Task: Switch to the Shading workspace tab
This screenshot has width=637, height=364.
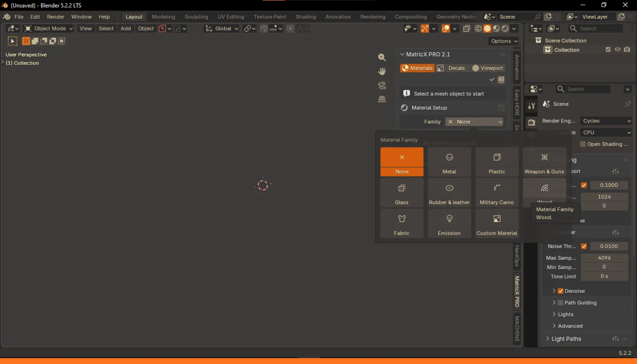Action: (306, 17)
